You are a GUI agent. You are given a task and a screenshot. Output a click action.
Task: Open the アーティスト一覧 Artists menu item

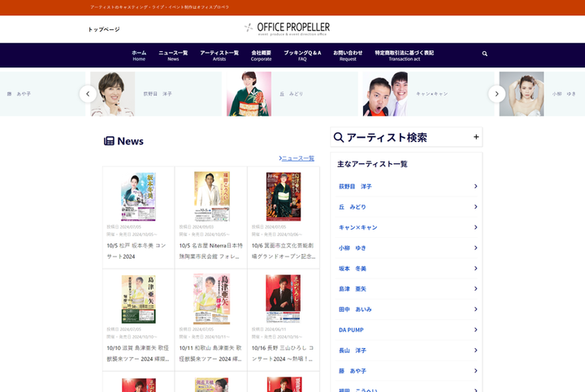219,55
